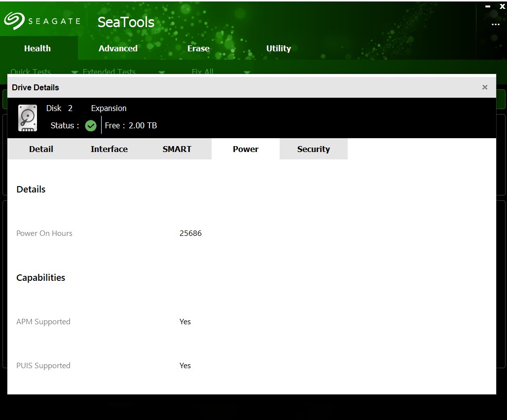The height and width of the screenshot is (420, 507).
Task: View the SMART tab
Action: (177, 149)
